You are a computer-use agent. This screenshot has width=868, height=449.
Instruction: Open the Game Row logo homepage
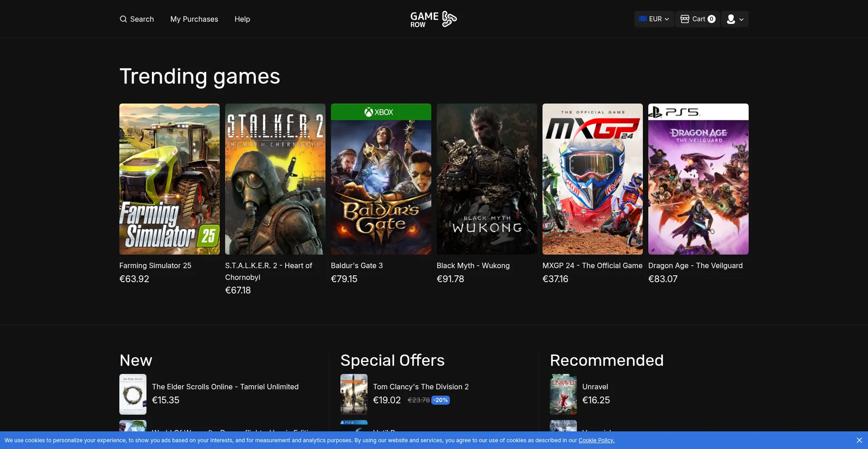[433, 19]
